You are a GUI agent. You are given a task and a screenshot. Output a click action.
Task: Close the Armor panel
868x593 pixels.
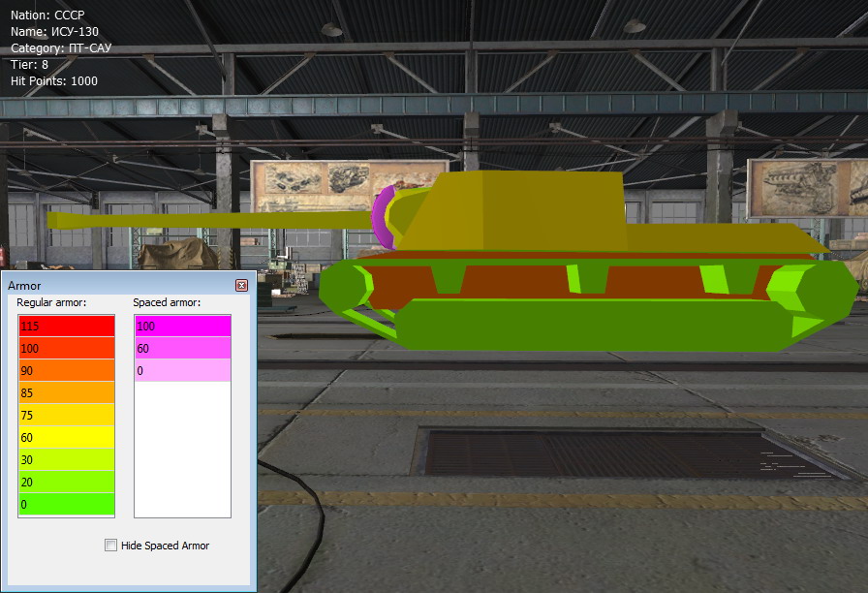point(241,285)
